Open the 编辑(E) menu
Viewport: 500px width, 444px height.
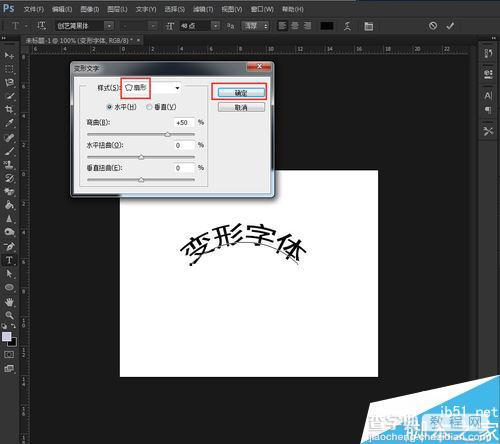62,9
